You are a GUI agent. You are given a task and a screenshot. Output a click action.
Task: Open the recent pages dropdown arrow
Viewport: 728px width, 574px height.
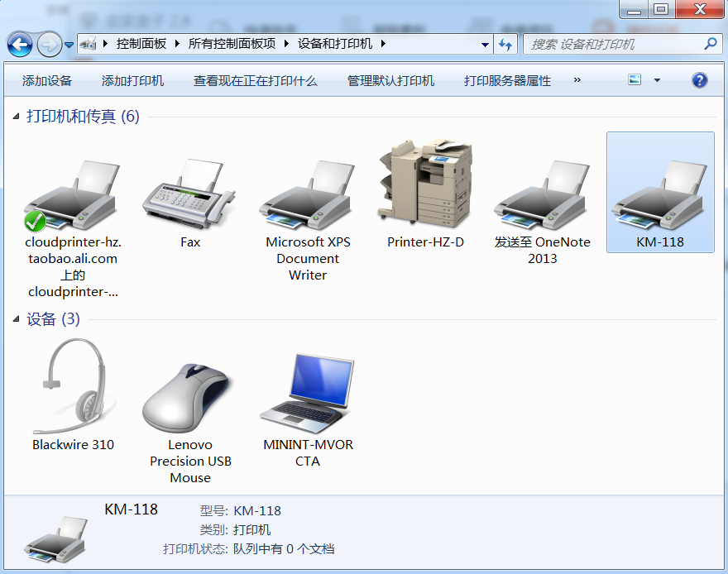pyautogui.click(x=69, y=45)
